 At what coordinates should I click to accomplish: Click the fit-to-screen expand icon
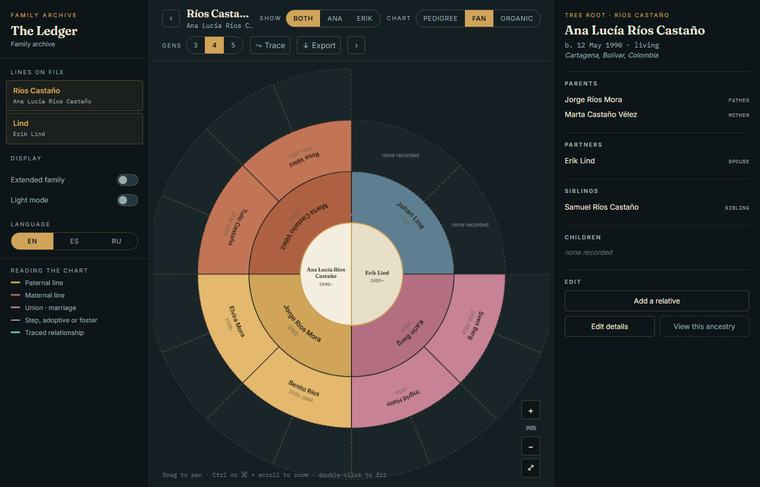531,468
